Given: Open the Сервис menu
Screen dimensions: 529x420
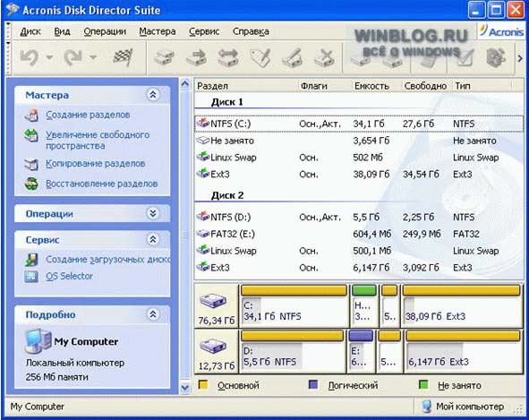Looking at the screenshot, I should (x=204, y=31).
